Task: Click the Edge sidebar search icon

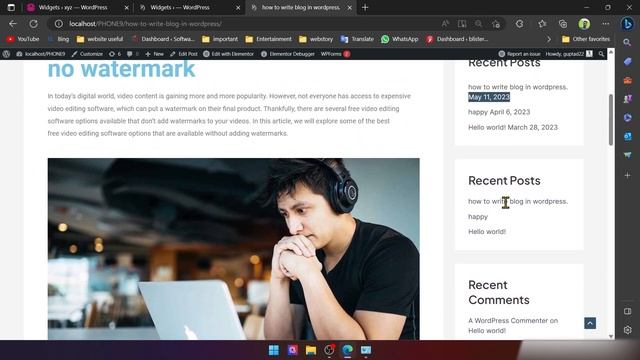Action: (627, 42)
